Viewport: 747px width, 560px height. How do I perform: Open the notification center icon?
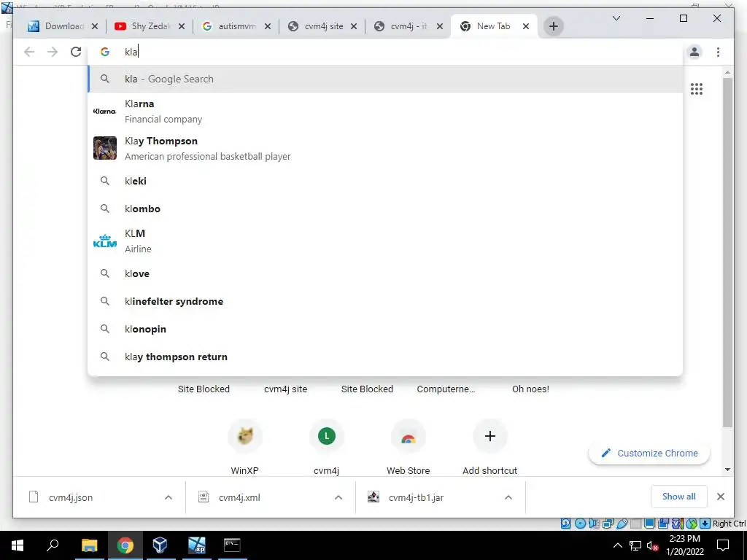point(723,545)
